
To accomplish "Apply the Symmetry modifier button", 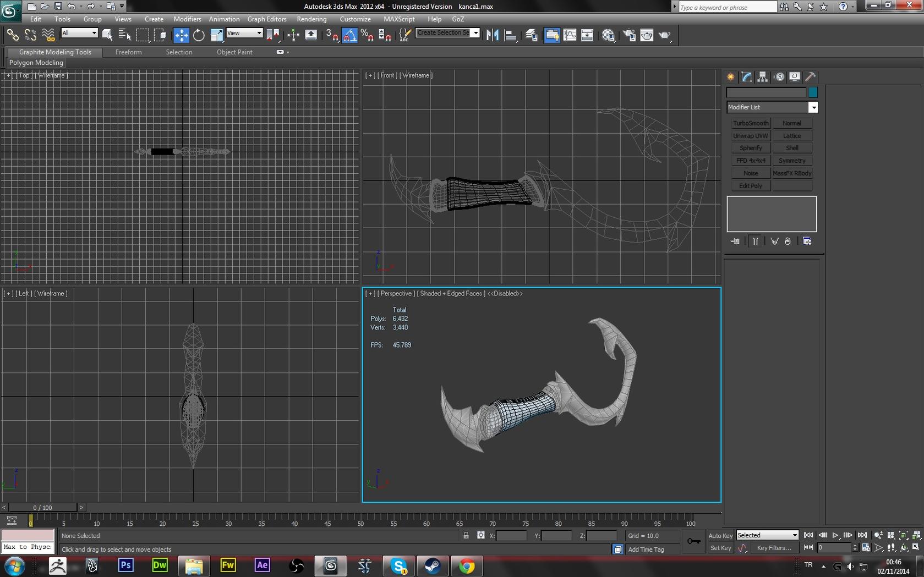I will point(792,161).
